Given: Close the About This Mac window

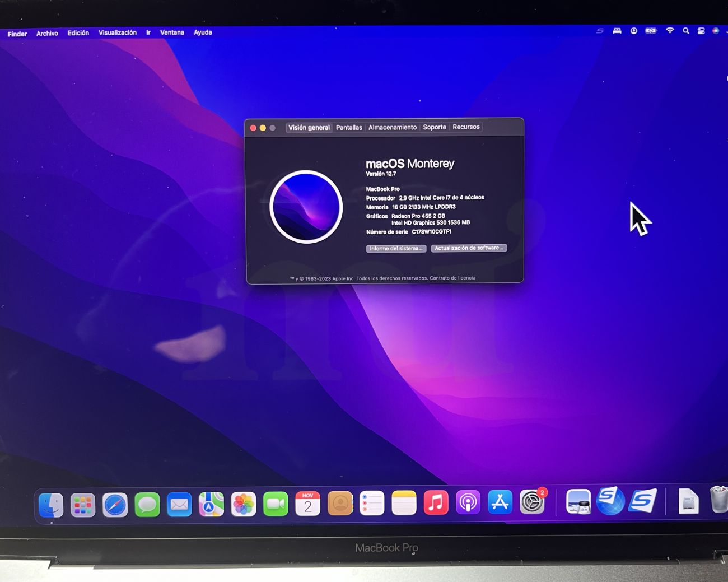Looking at the screenshot, I should (253, 128).
